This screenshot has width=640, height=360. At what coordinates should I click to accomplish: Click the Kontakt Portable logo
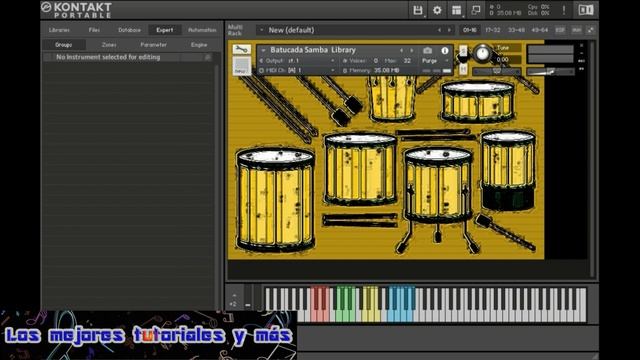[77, 10]
